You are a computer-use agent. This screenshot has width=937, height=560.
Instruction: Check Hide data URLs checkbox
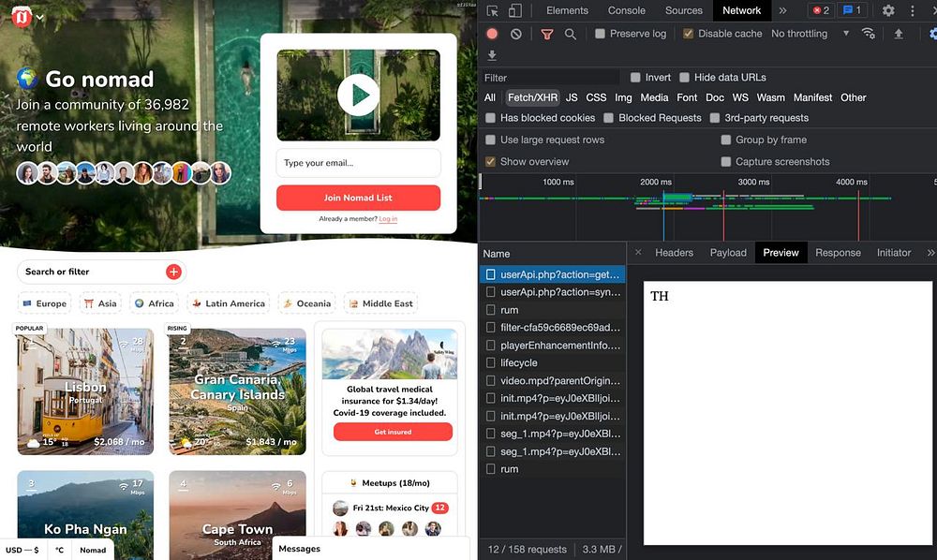pos(685,78)
